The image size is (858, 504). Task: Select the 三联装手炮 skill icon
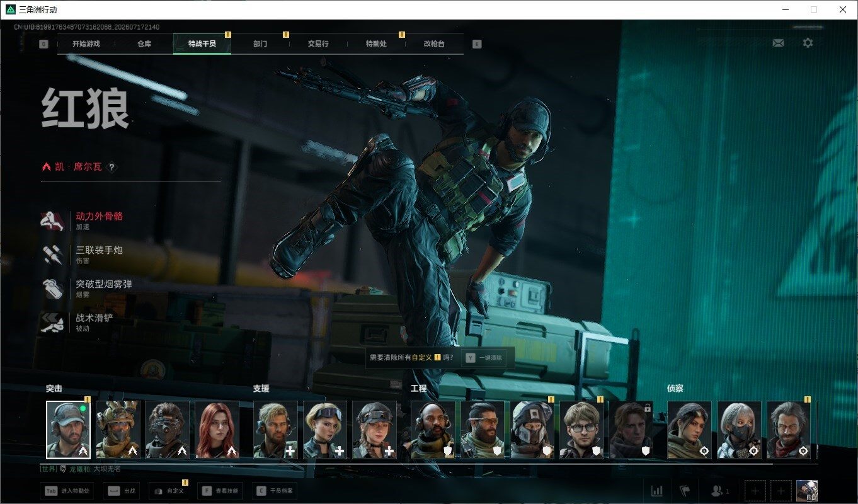point(52,255)
